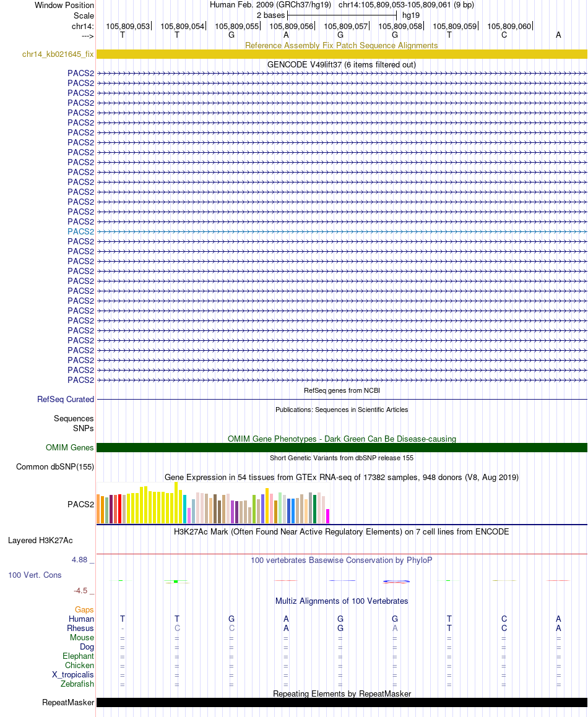Click the Common dbSNP(155) label

pos(55,467)
